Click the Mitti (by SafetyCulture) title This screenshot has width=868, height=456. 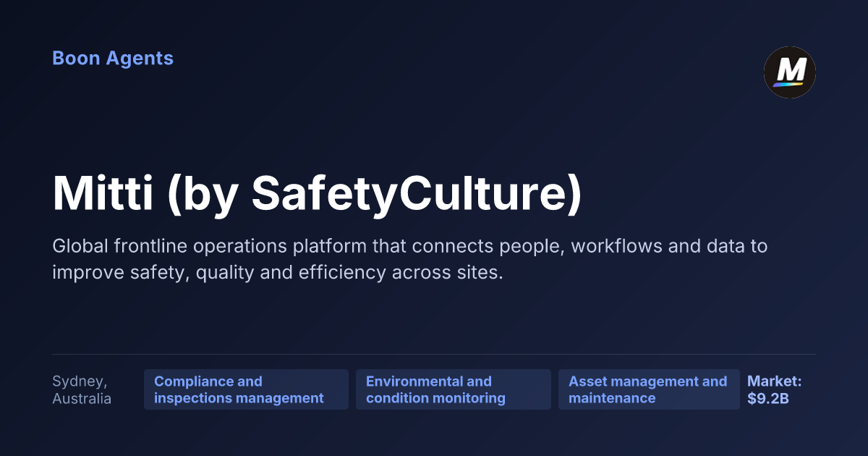(317, 194)
